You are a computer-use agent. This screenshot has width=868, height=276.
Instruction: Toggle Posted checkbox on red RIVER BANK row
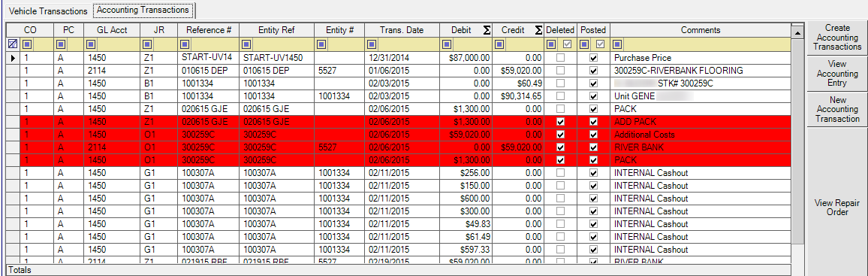click(593, 147)
